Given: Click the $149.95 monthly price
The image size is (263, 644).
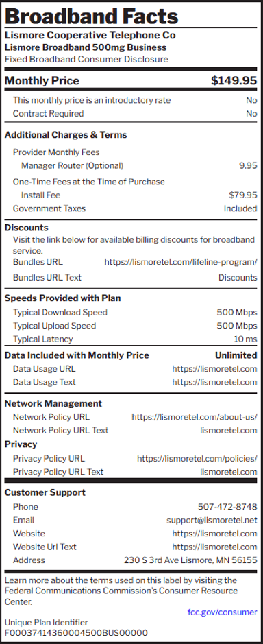Looking at the screenshot, I should (234, 81).
